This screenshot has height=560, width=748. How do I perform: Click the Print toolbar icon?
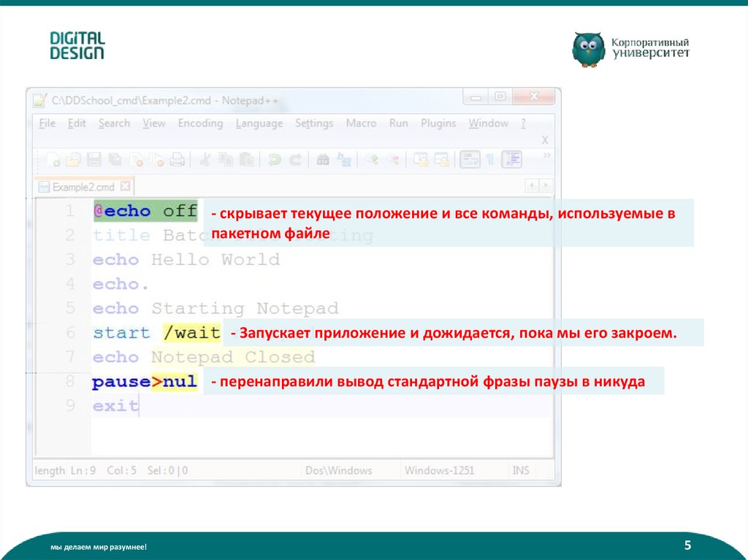[177, 158]
